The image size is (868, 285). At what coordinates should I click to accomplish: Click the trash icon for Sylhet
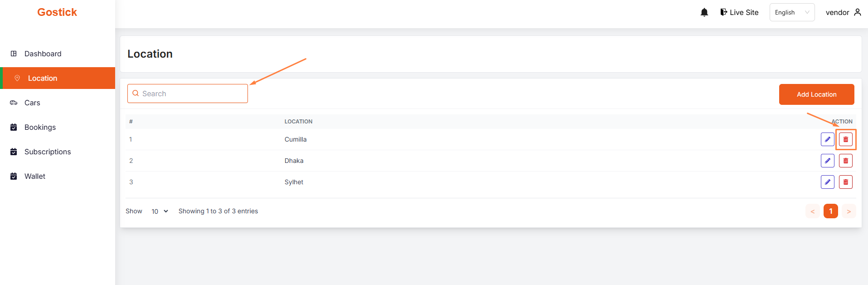(845, 182)
